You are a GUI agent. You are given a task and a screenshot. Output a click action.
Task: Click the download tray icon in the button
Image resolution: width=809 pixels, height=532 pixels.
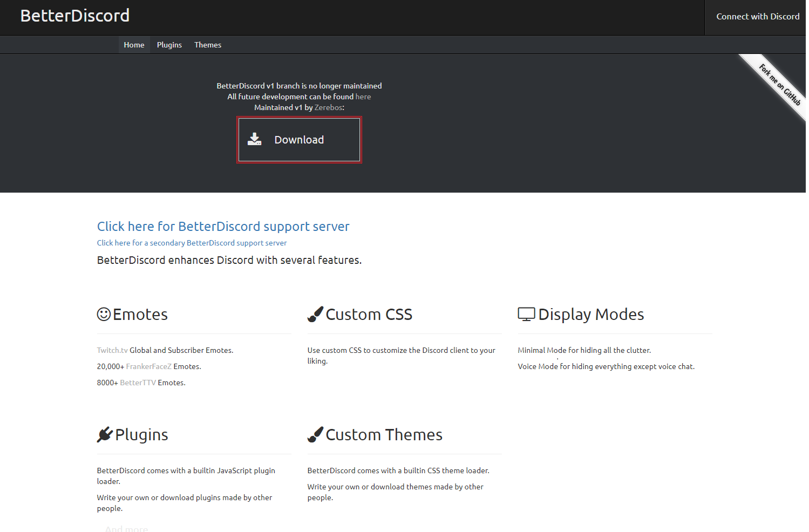254,140
